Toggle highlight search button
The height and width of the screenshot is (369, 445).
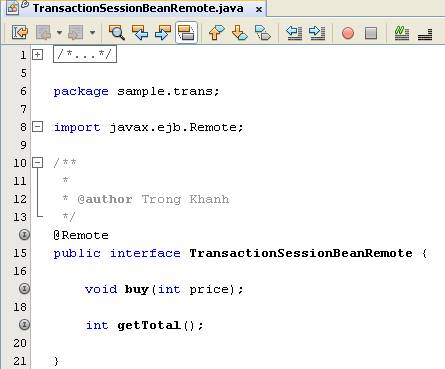[x=186, y=33]
